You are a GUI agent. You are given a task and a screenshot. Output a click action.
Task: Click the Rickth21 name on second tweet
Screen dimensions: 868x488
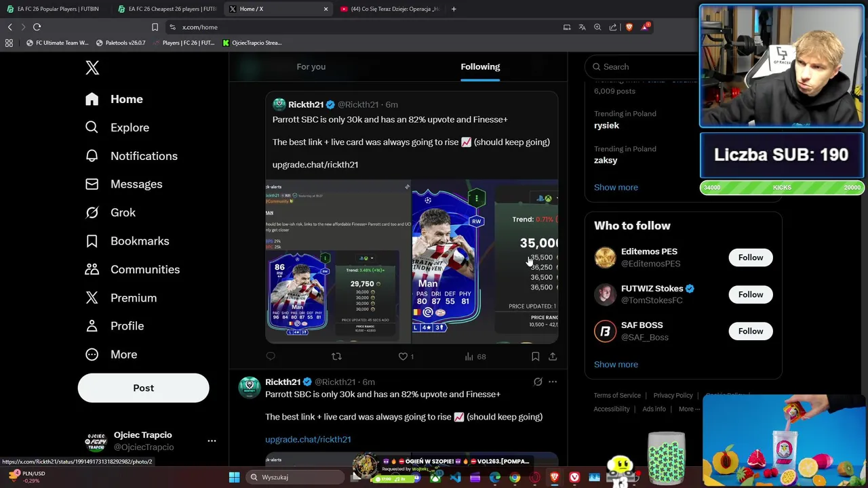(x=283, y=382)
